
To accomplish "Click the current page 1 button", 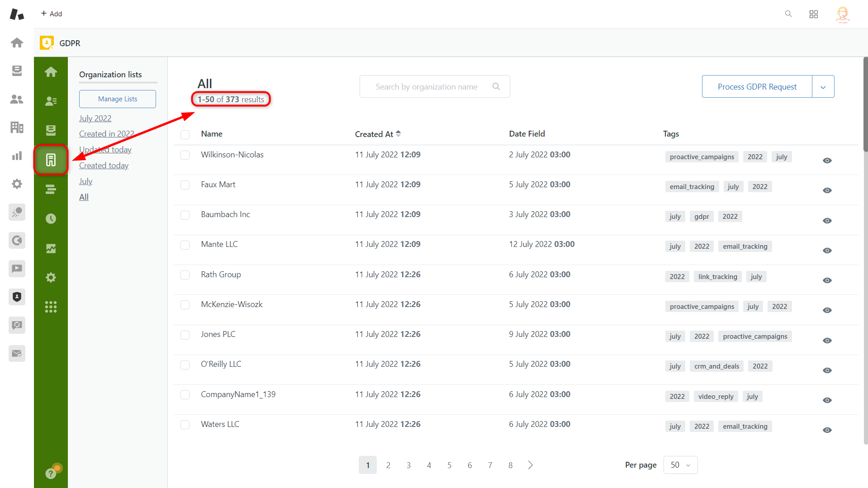I will point(368,465).
